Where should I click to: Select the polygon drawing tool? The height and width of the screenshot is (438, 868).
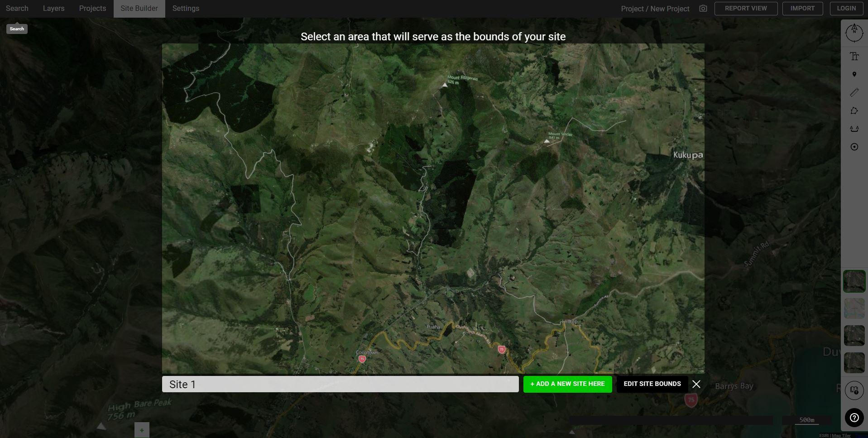pyautogui.click(x=854, y=111)
